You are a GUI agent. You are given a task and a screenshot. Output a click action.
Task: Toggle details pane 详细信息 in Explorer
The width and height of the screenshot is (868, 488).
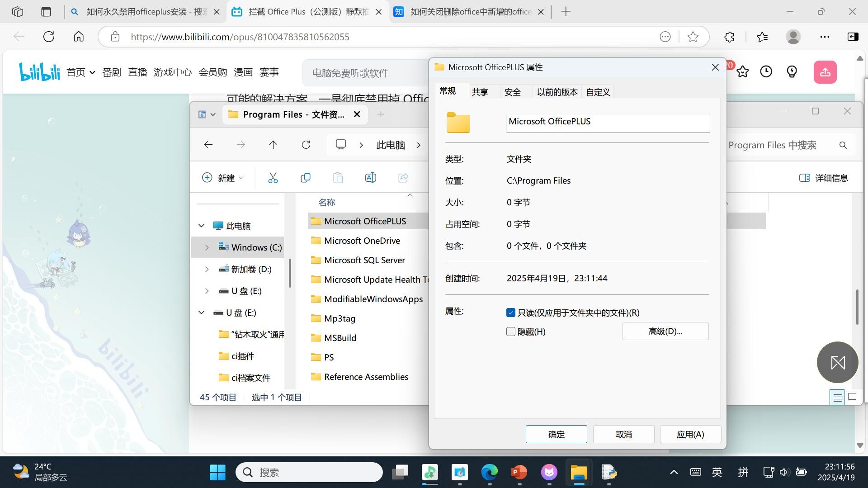823,178
